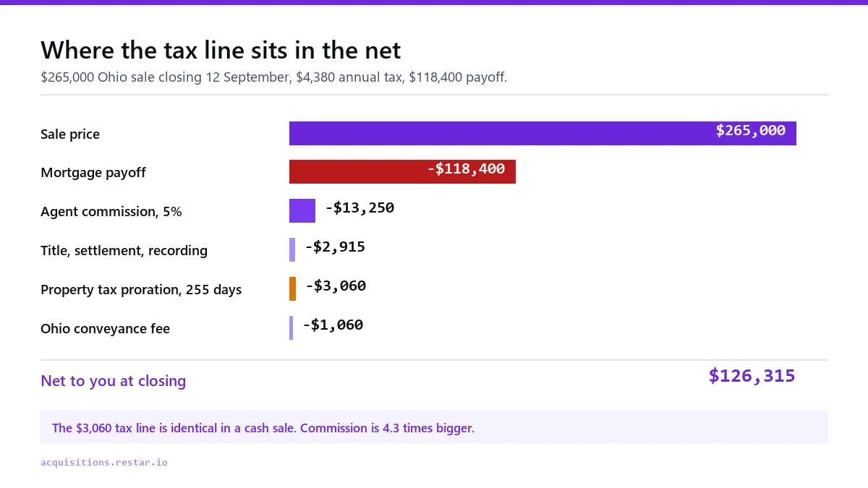Select the "Agent commission, 5%" label

click(x=111, y=212)
